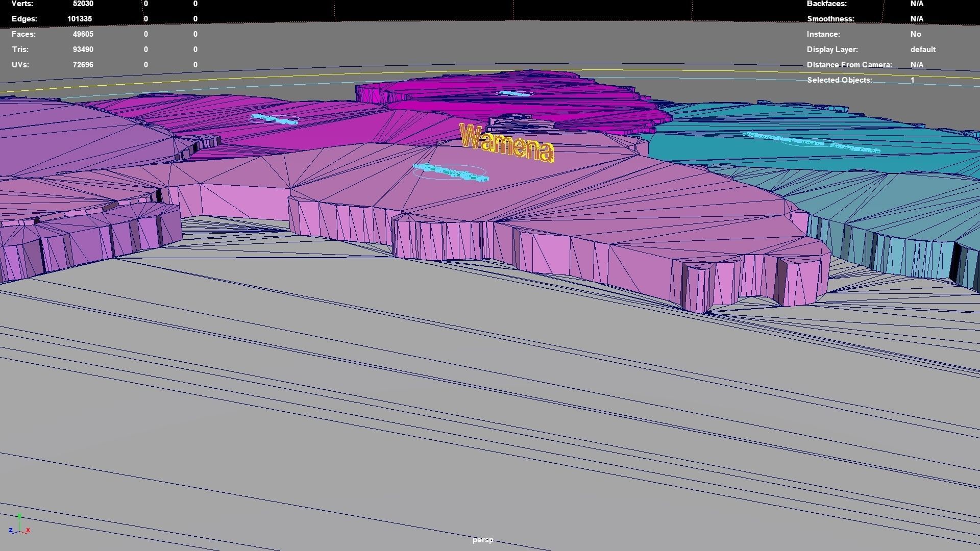
Task: Click the Backfaces N/A readout
Action: [916, 4]
